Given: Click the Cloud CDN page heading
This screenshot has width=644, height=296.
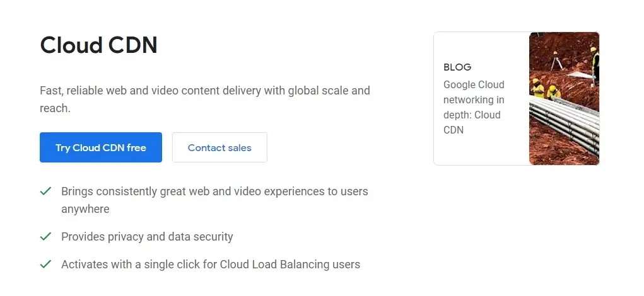Looking at the screenshot, I should 98,45.
